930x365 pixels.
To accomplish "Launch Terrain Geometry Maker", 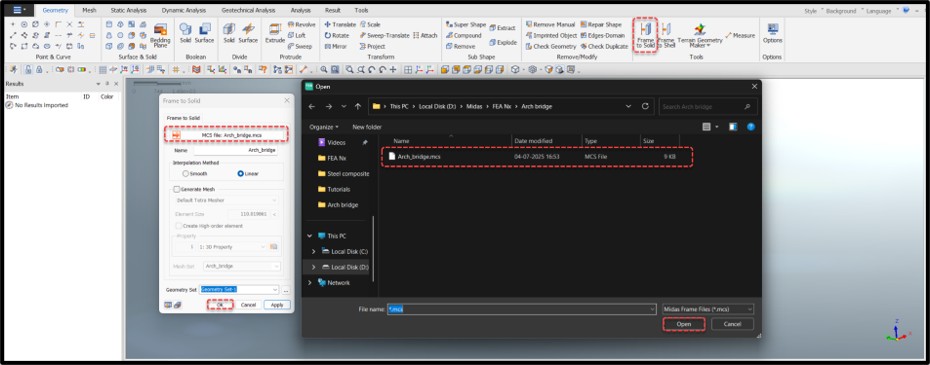I will (700, 35).
